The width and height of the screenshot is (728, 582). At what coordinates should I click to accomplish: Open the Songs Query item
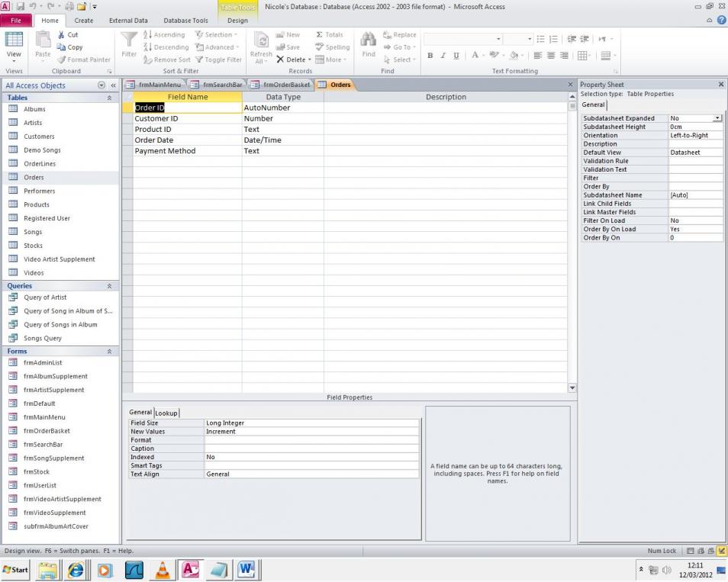42,339
